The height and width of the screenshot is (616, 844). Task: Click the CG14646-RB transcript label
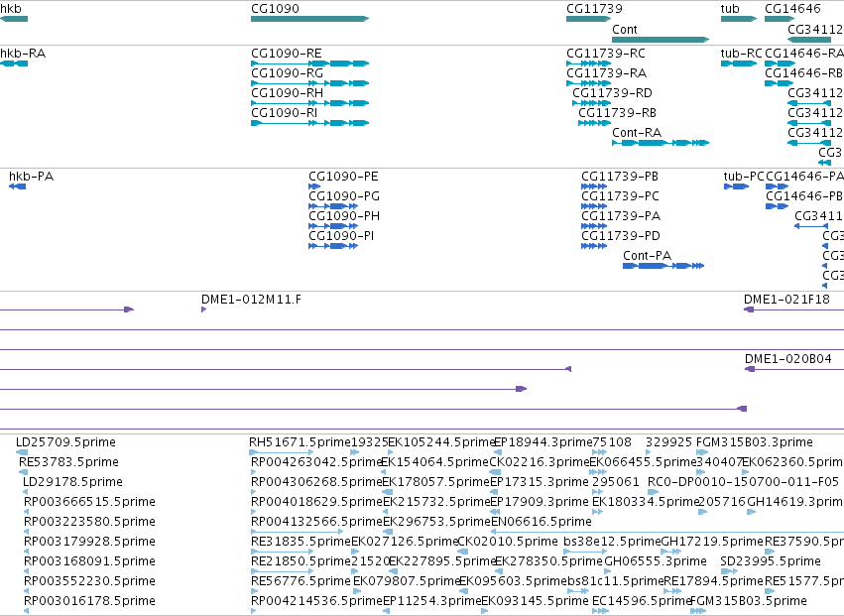803,73
